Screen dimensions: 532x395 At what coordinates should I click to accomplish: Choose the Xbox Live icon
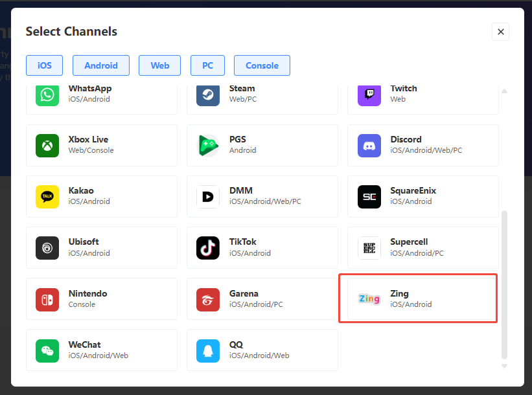(47, 145)
